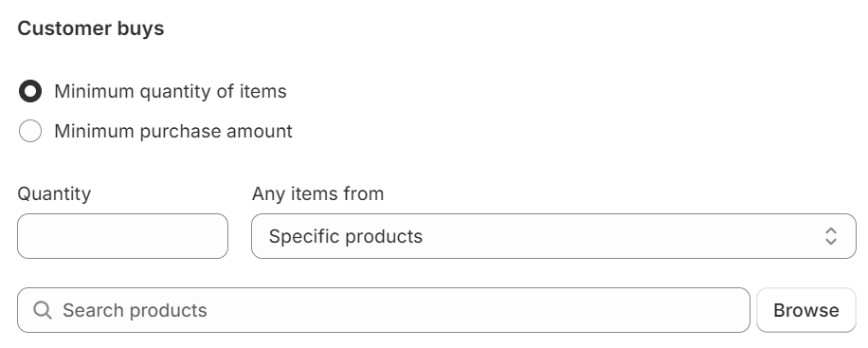Screen dimensions: 868x348
Task: Click the filled dot of the selected radio
Action: pos(30,91)
